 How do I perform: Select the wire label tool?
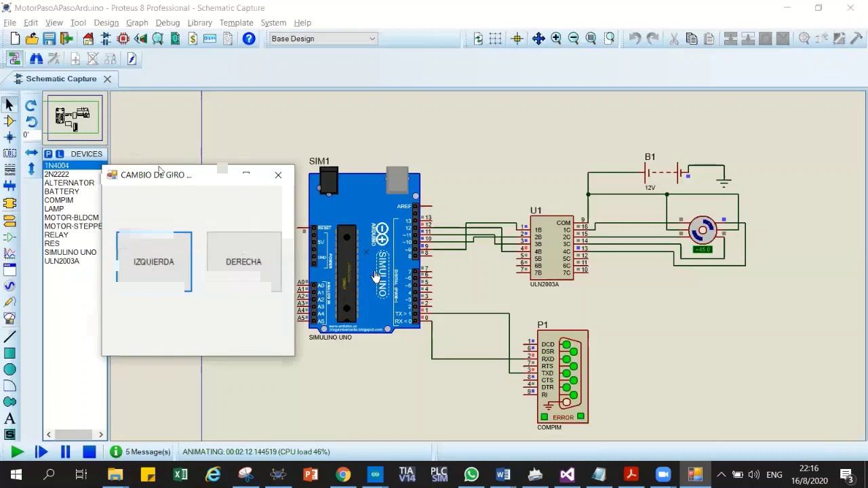tap(9, 154)
